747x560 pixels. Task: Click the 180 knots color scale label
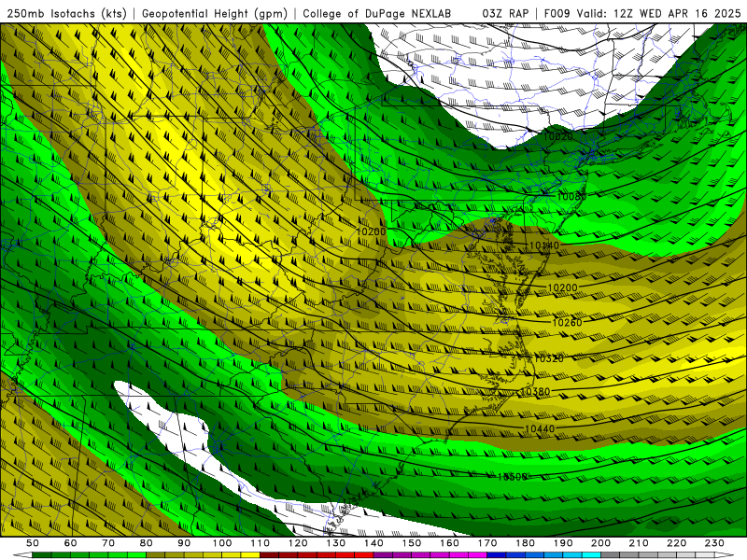pos(525,543)
